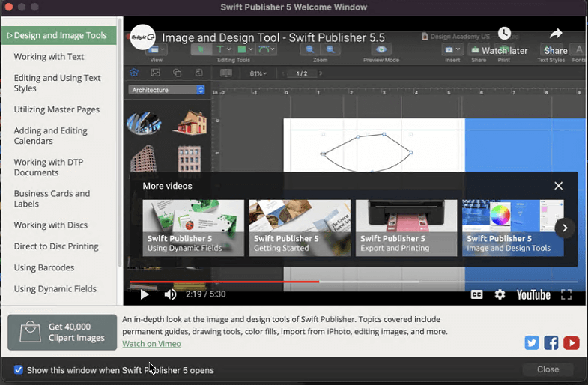Open the Facebook social icon
588x385 pixels.
pos(551,342)
